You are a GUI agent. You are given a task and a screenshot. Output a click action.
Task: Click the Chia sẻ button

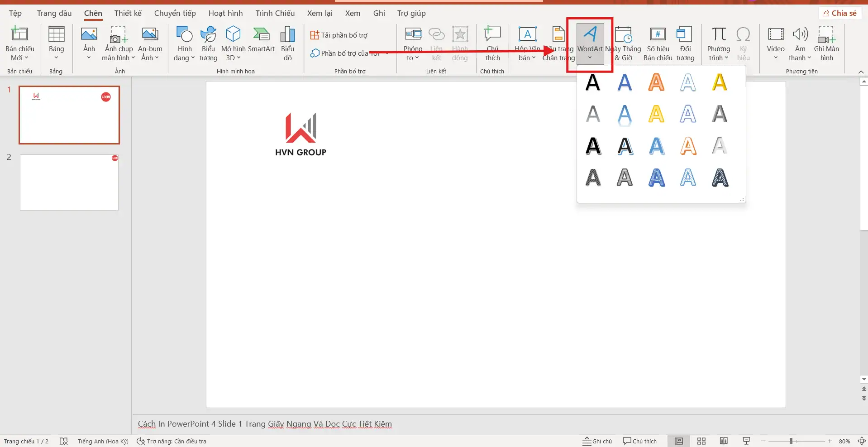pyautogui.click(x=839, y=13)
